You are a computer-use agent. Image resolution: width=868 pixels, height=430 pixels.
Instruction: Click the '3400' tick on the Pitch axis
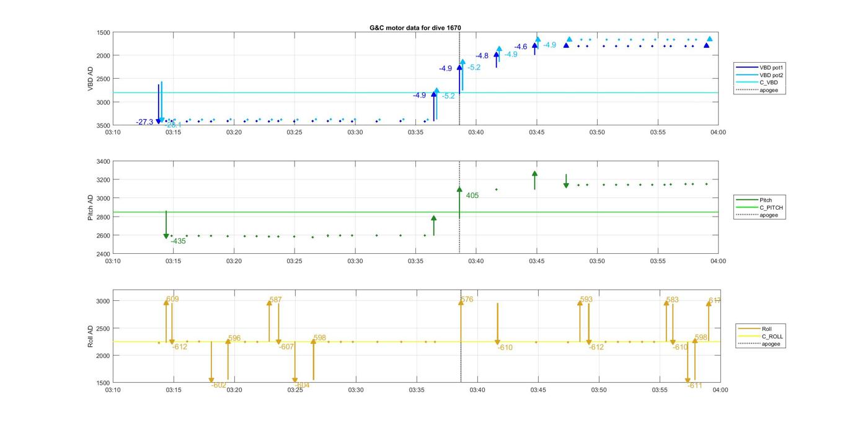(x=103, y=161)
